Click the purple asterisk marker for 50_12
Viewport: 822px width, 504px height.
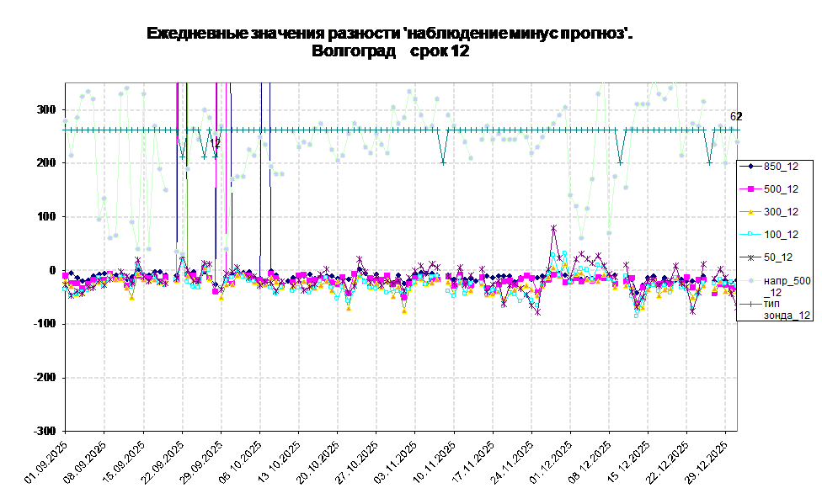(751, 257)
